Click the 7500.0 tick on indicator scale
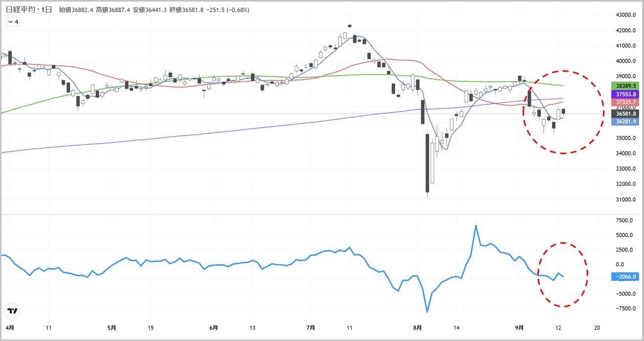 [x=623, y=220]
